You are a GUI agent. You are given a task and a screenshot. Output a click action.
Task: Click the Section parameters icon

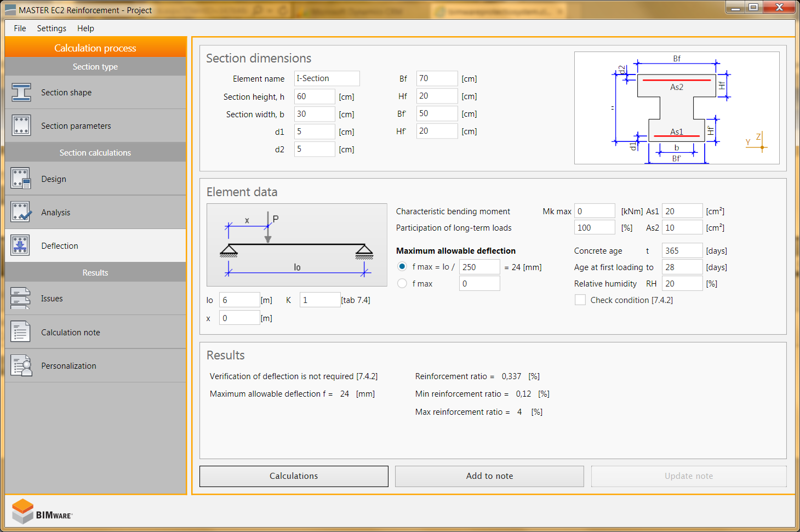[x=21, y=125]
